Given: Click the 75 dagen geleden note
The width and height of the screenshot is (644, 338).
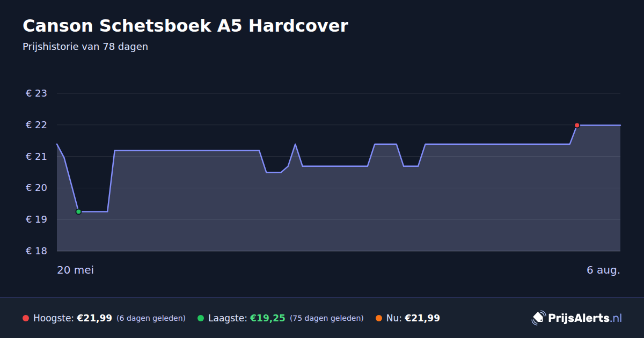Looking at the screenshot, I should tap(327, 318).
